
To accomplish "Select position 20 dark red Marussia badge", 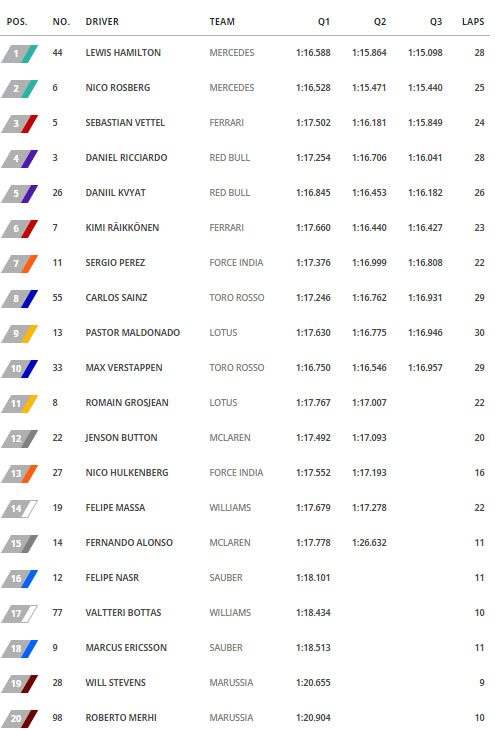I will [x=20, y=718].
